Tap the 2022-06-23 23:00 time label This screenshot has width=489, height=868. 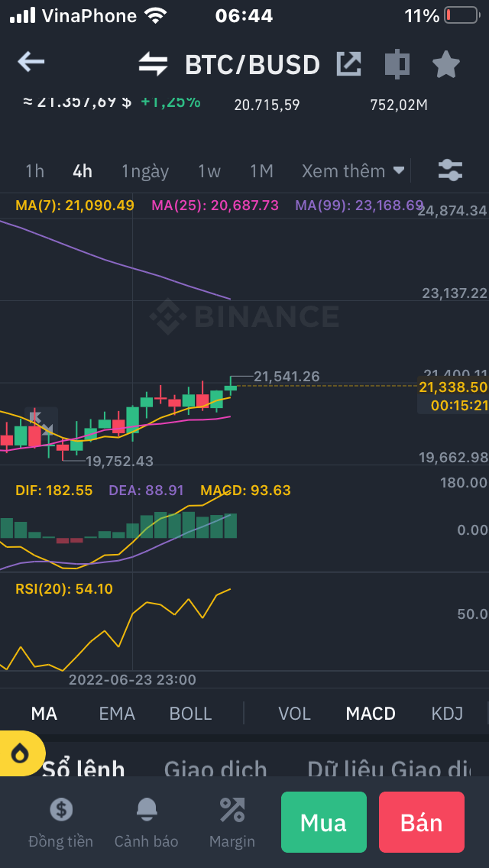pyautogui.click(x=132, y=679)
